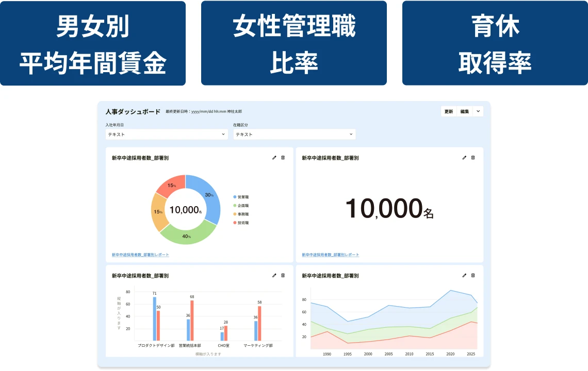Click the 技術職 red legend entry
The height and width of the screenshot is (371, 588).
pos(241,223)
